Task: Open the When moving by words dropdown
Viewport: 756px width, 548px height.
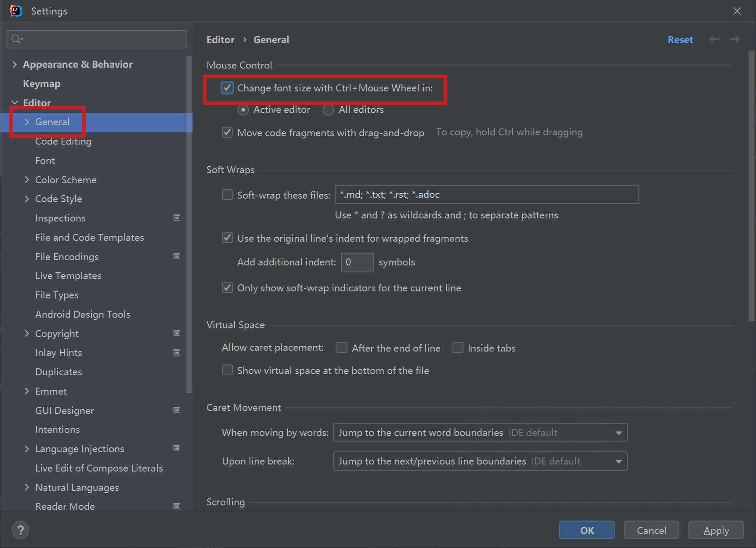Action: click(x=480, y=432)
